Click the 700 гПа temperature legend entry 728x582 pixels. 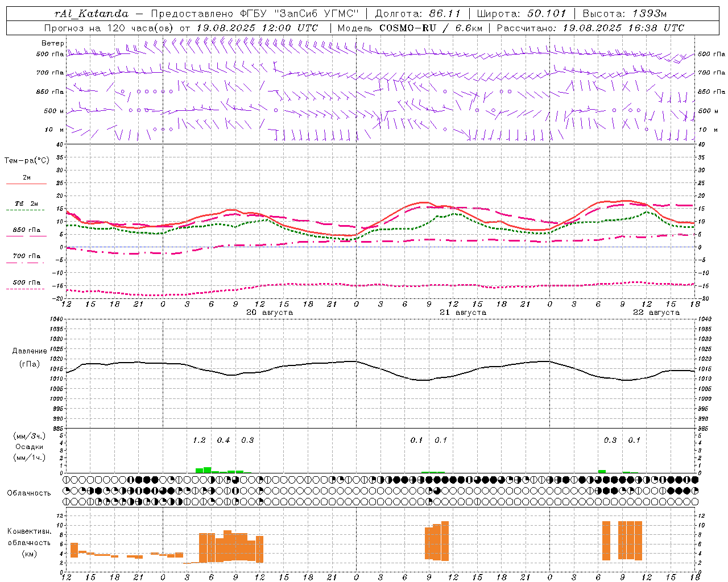pos(27,256)
